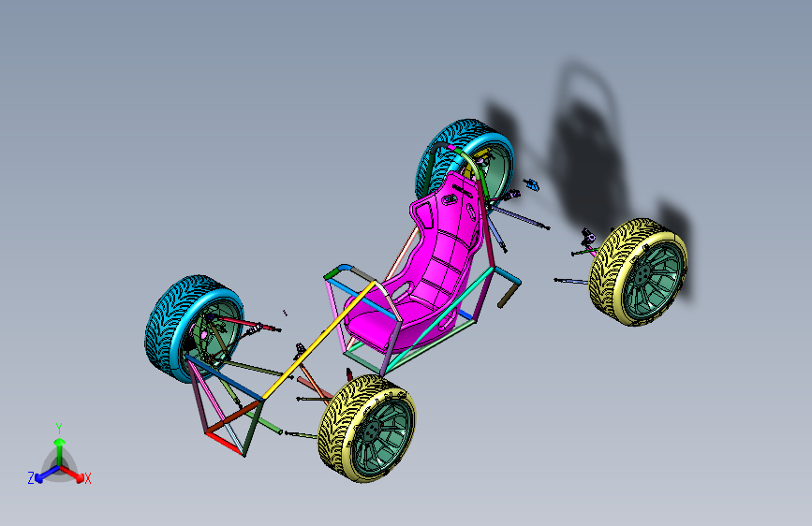
Task: Select the yellow diagonal frame tube
Action: (319, 340)
